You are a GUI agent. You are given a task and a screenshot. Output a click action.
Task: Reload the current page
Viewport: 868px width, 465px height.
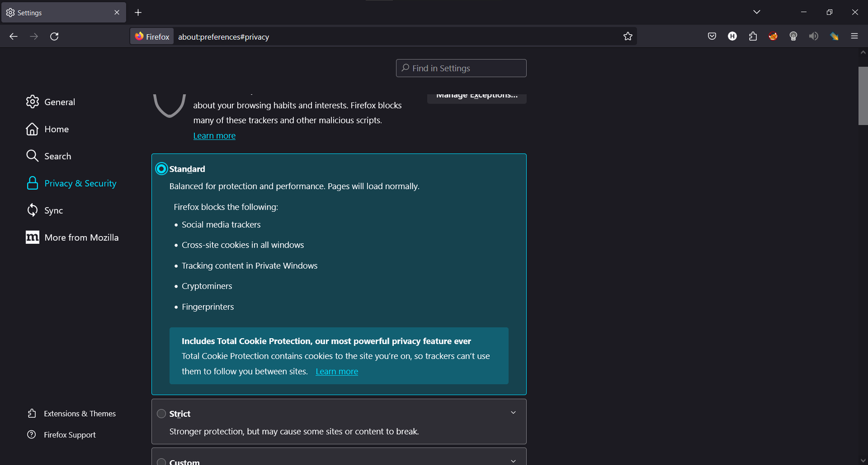(54, 36)
